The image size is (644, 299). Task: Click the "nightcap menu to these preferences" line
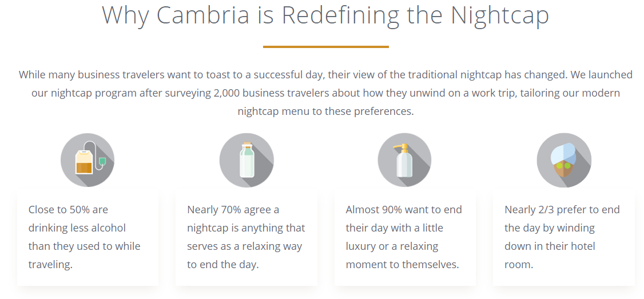[325, 111]
